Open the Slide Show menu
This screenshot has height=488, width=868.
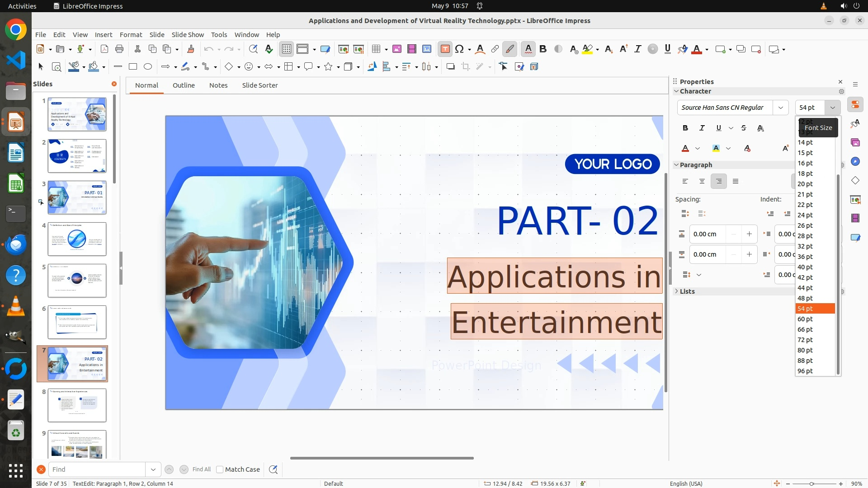point(188,35)
